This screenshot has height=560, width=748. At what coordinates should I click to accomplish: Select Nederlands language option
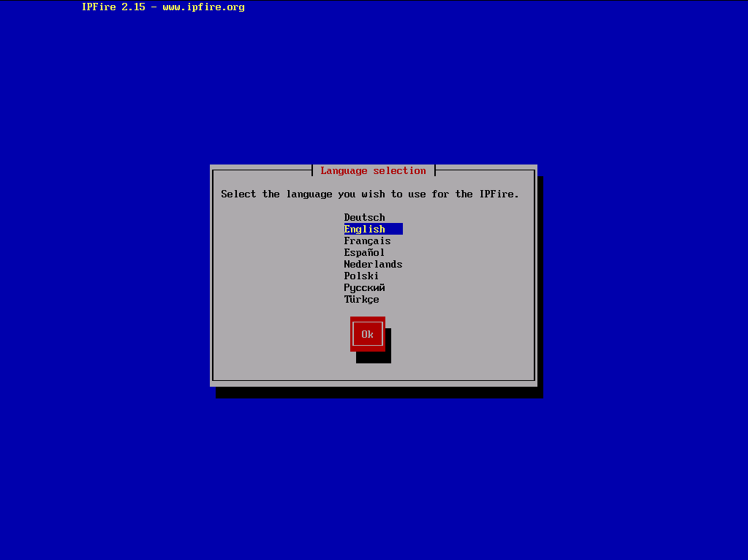pos(373,264)
